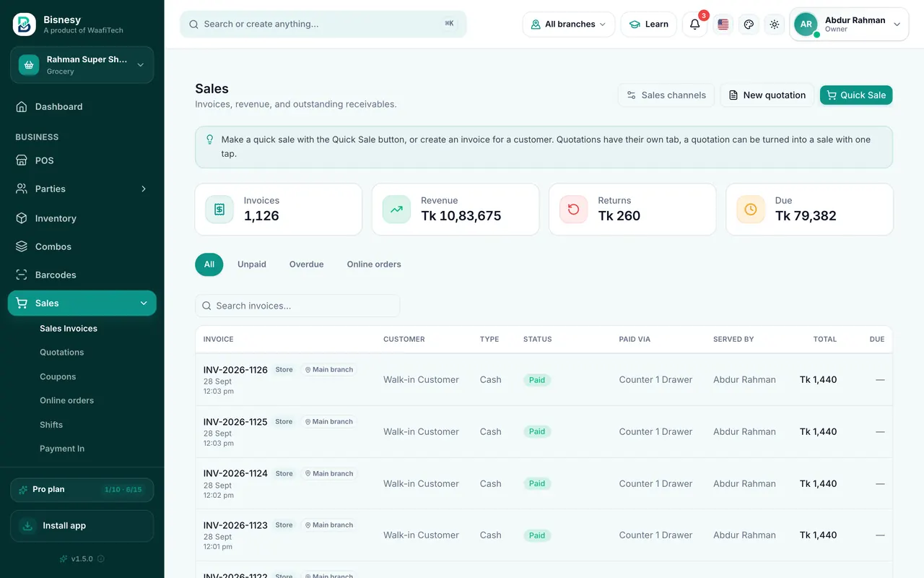Select the All invoices tab
Screen dimensions: 924x578
(x=209, y=264)
